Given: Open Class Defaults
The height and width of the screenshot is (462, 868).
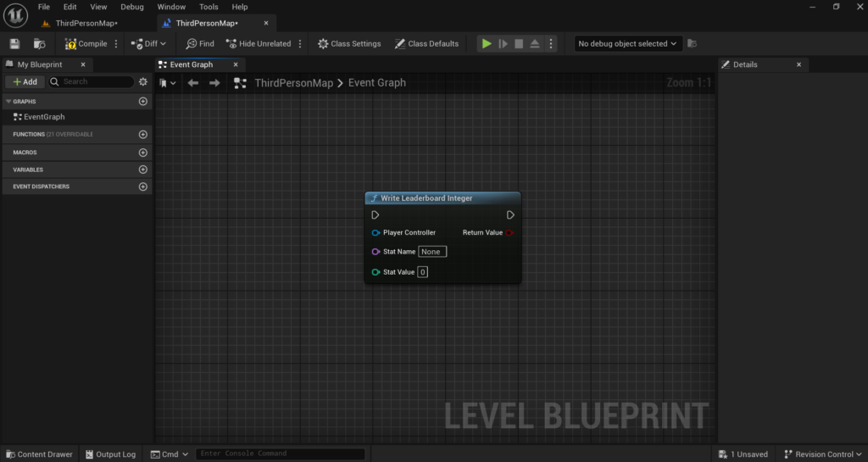Looking at the screenshot, I should pyautogui.click(x=426, y=44).
